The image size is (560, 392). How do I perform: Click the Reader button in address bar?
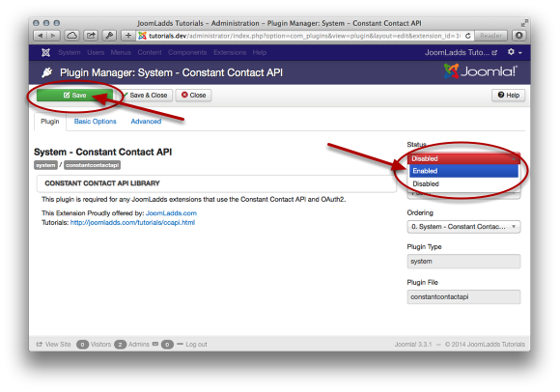pos(490,36)
